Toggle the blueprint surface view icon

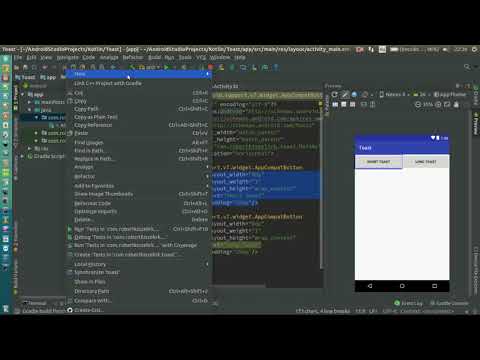[x=344, y=105]
